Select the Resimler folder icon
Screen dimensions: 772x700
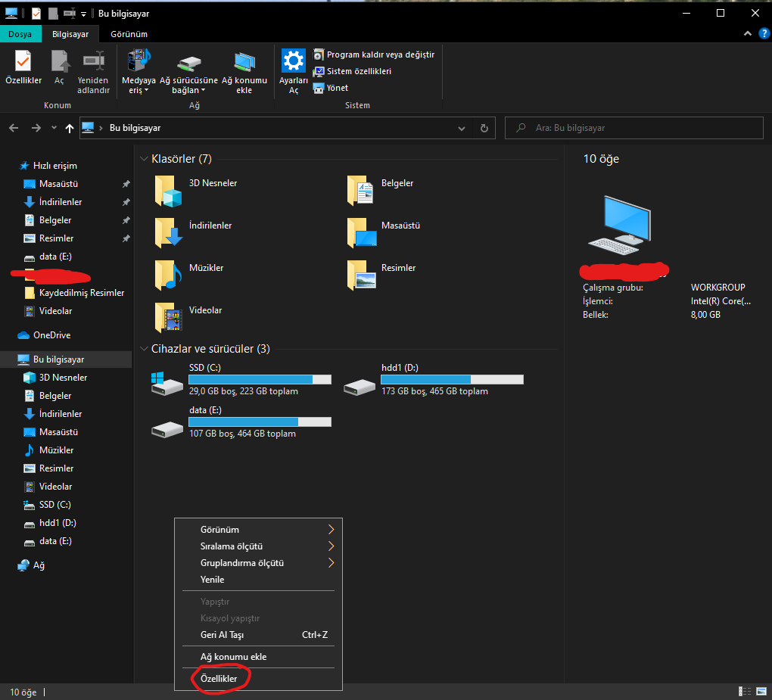(361, 275)
